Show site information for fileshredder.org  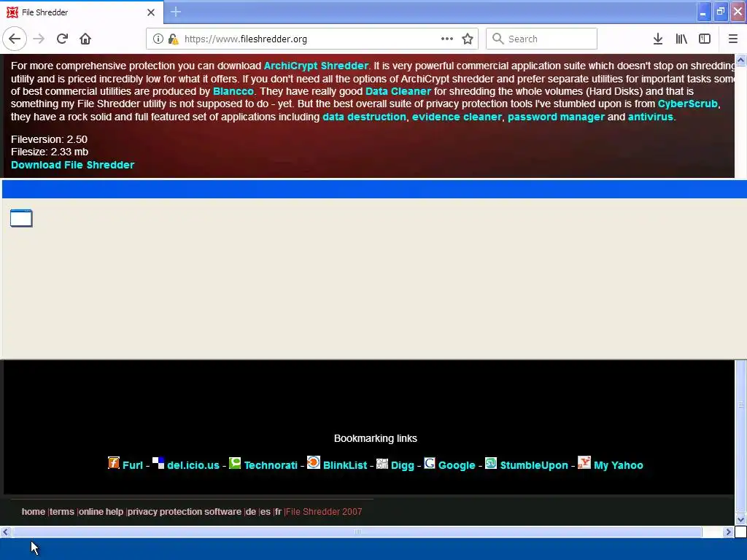tap(158, 39)
